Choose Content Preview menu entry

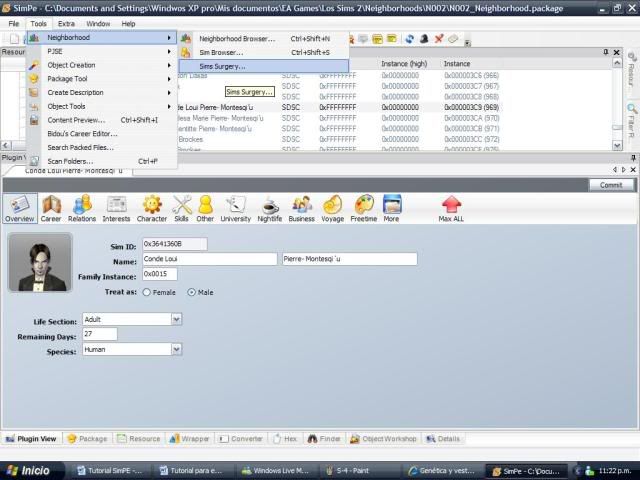click(102, 120)
